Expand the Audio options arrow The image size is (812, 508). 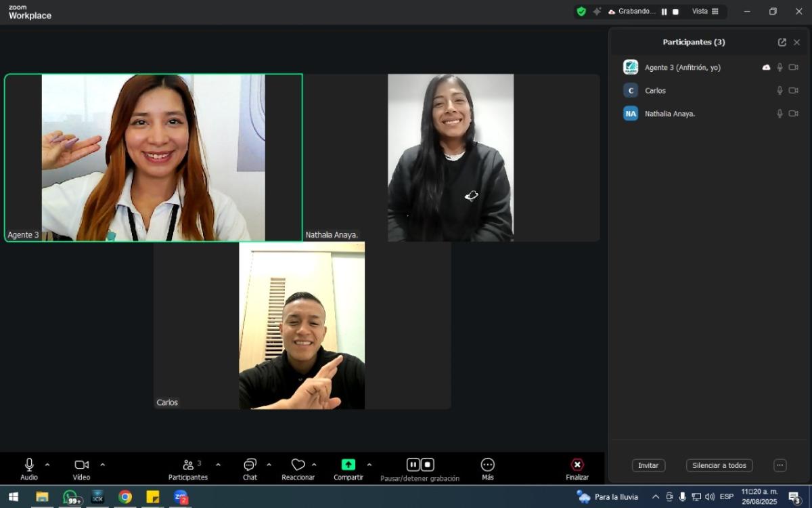[47, 465]
